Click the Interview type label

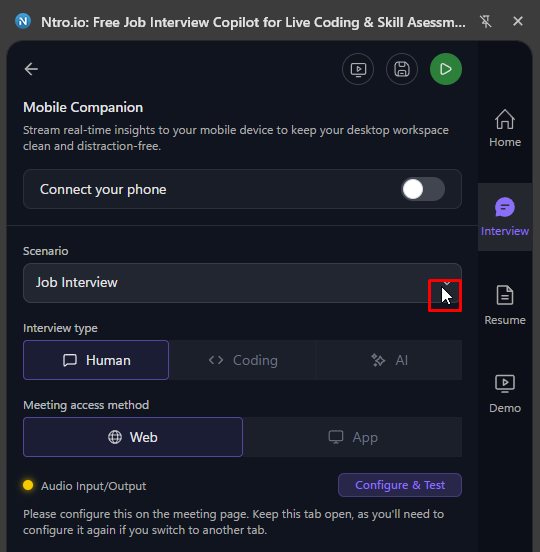(x=61, y=328)
